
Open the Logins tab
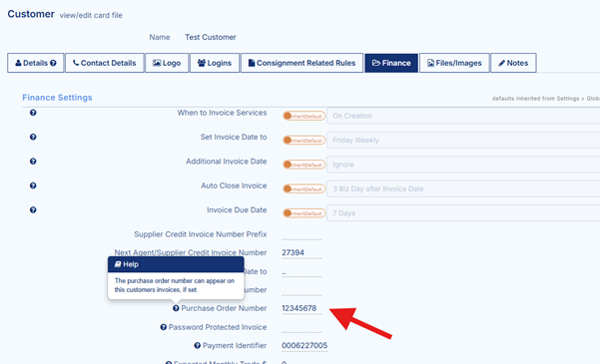tap(215, 63)
